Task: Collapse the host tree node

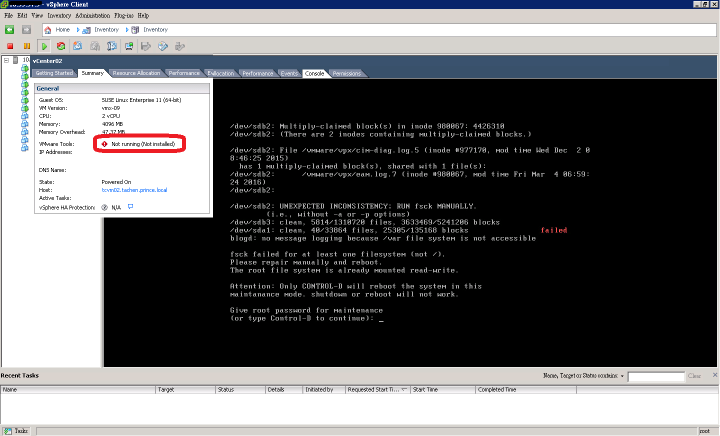Action: coord(6,60)
